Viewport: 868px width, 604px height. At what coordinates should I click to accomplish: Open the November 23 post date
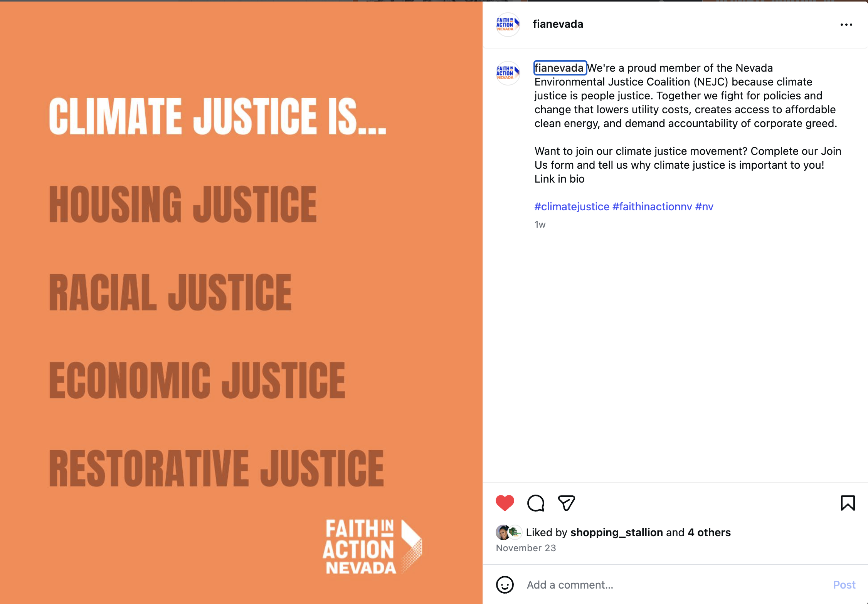point(526,548)
